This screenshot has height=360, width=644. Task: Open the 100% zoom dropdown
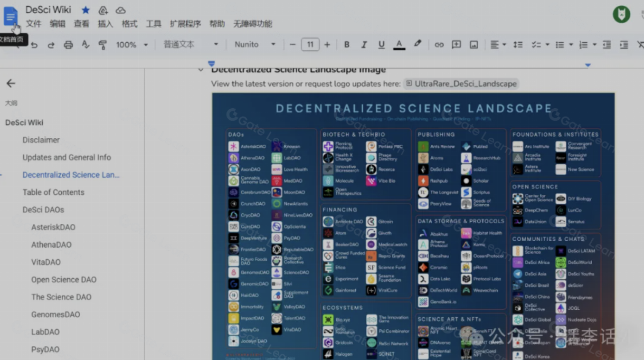click(x=131, y=45)
